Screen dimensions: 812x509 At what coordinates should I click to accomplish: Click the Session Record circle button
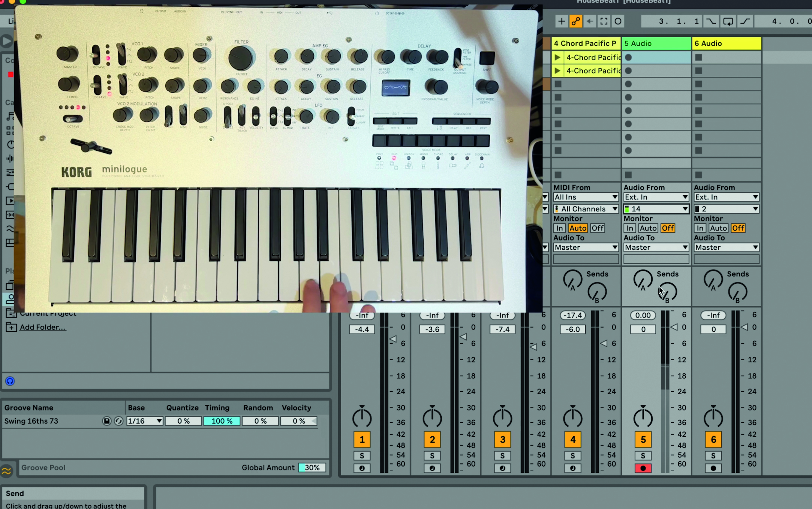[x=618, y=21]
